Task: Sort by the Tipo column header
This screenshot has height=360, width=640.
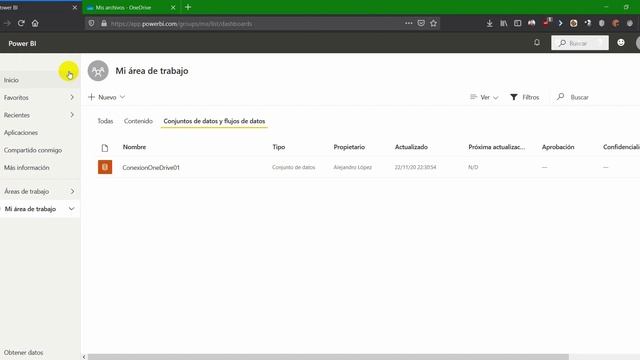Action: click(279, 147)
